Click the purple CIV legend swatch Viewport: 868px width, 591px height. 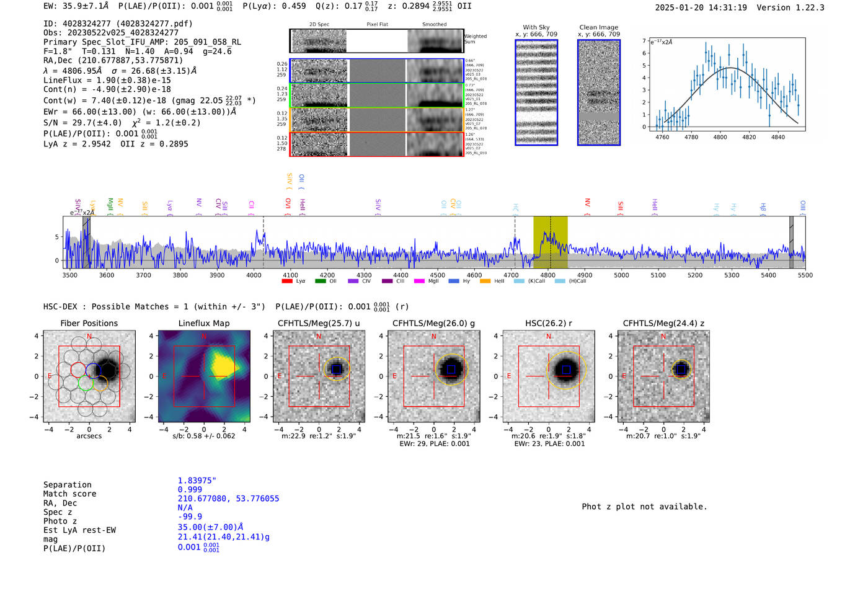[353, 282]
